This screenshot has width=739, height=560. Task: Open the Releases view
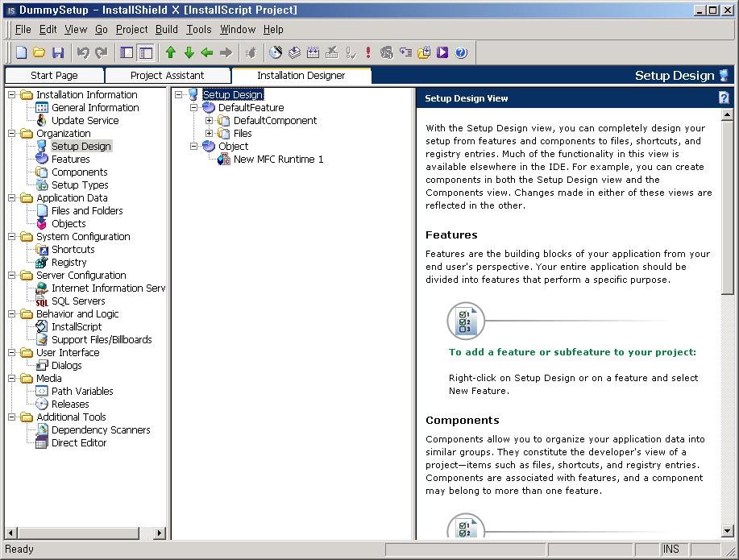point(70,404)
